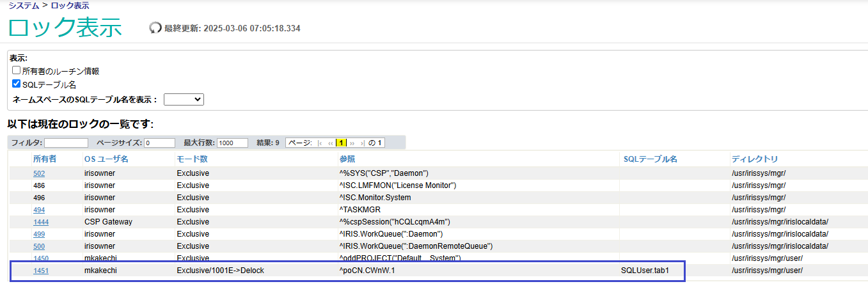Screen dimensions: 868x291
Task: Click the フィルタ input field
Action: 66,143
